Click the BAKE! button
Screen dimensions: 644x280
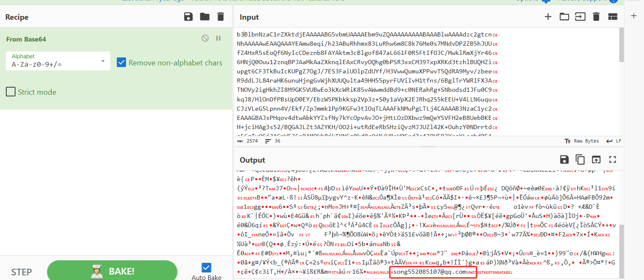tap(112, 271)
